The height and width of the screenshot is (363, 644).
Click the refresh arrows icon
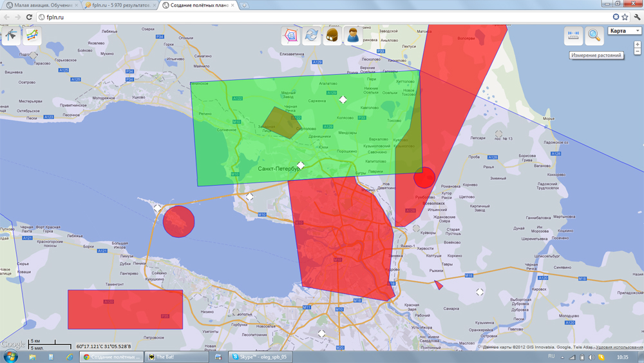coord(312,36)
